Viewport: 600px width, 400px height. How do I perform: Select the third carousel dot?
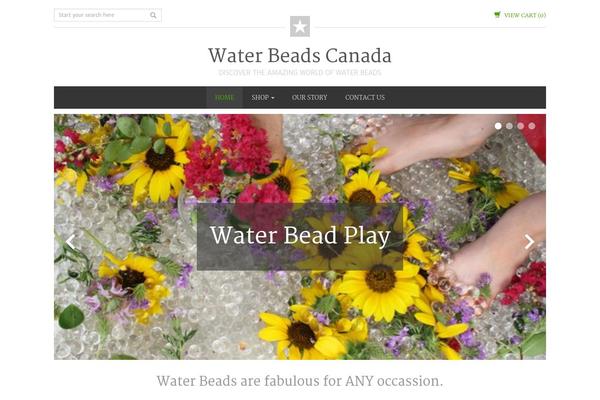click(x=520, y=126)
